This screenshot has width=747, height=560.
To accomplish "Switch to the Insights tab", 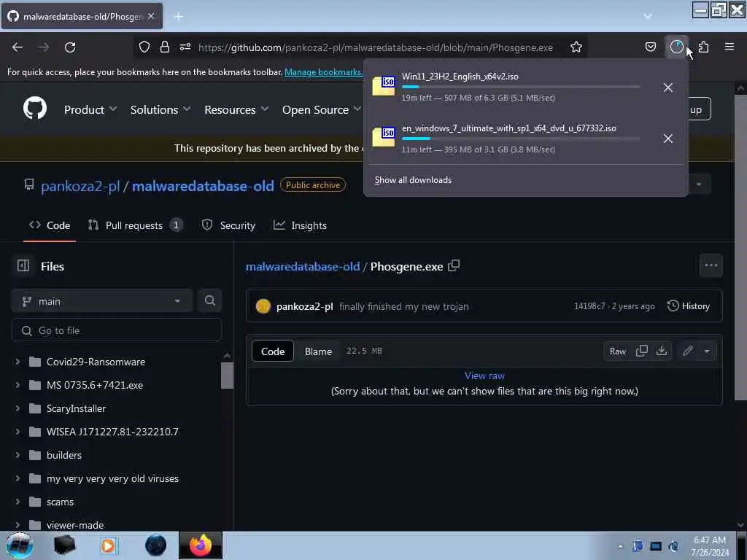I will [300, 225].
